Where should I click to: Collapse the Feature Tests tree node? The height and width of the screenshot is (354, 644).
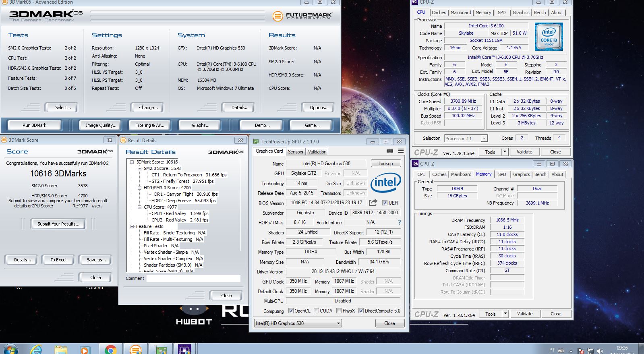tap(132, 226)
